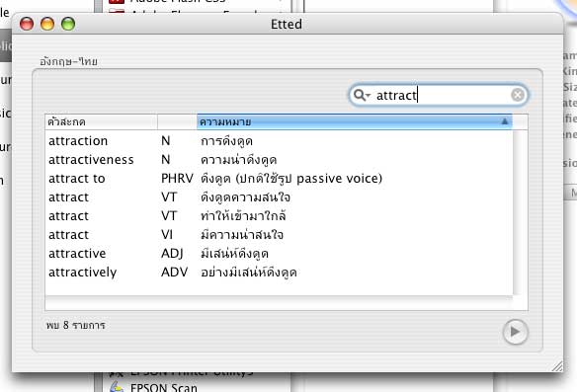Sort by the ความหมาย column header
The height and width of the screenshot is (392, 577).
355,121
